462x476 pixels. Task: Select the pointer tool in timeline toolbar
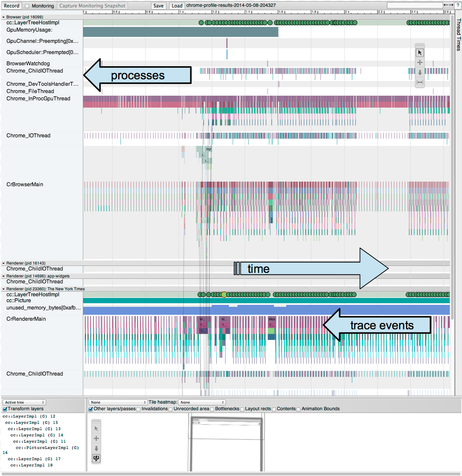[x=420, y=53]
